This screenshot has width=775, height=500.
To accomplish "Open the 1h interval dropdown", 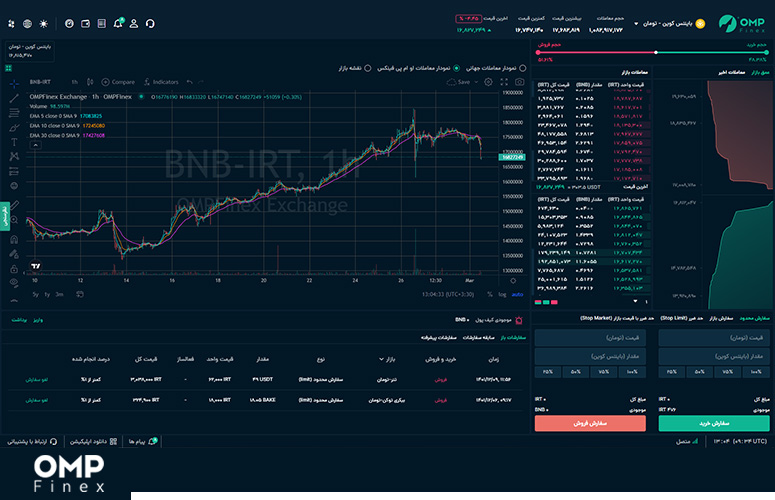I will coord(75,82).
